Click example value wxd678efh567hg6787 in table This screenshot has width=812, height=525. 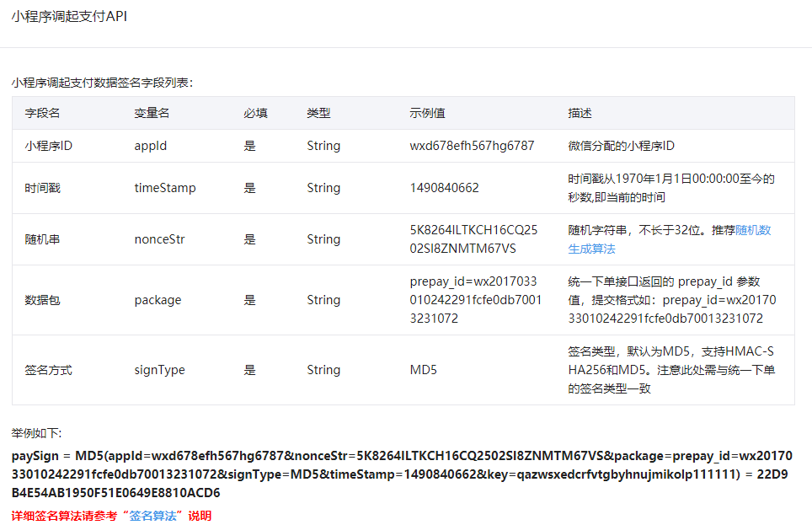pyautogui.click(x=472, y=146)
